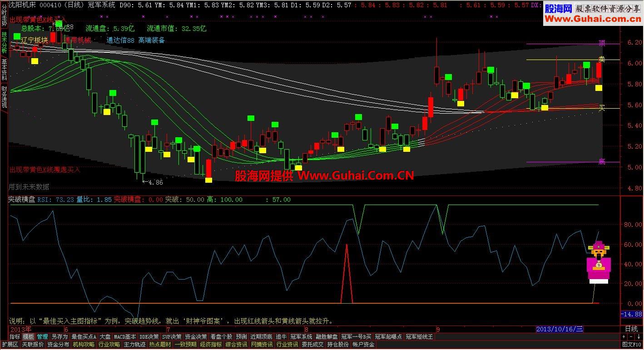Screen dimensions: 644x350
Task: Click the RSI: 73.23 value text
Action: (x=55, y=200)
